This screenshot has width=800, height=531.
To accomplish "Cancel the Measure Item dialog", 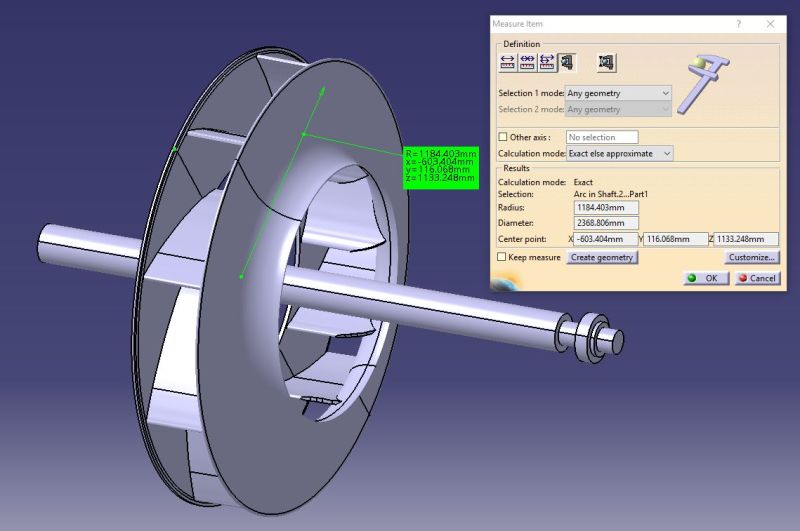I will point(757,278).
